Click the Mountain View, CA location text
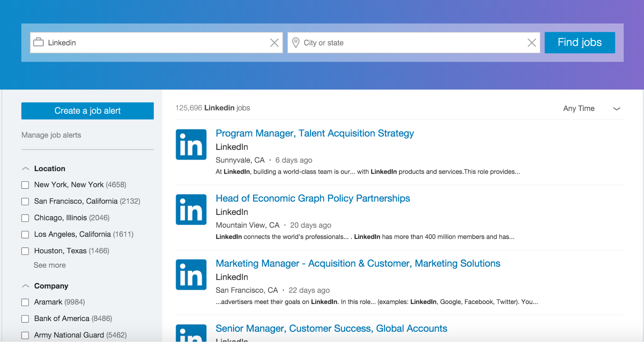This screenshot has height=342, width=644. click(x=247, y=225)
